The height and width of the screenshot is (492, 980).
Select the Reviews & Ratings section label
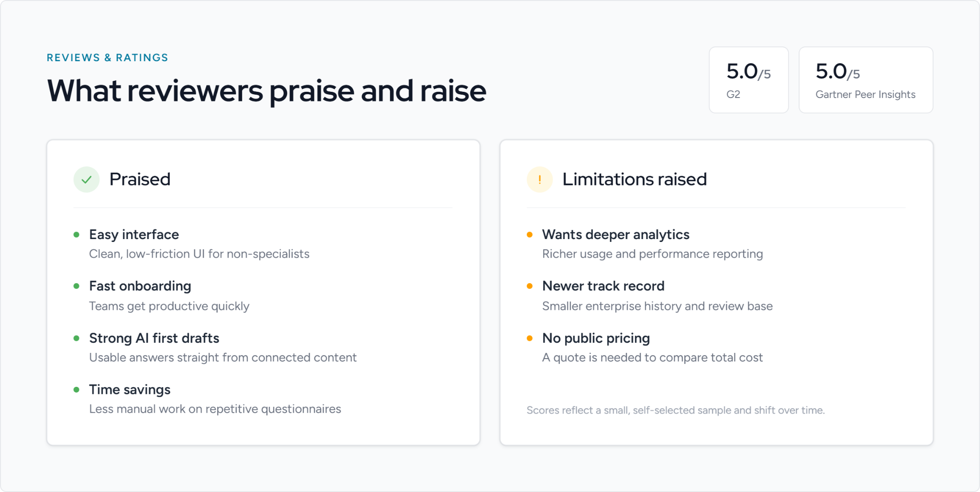(108, 58)
